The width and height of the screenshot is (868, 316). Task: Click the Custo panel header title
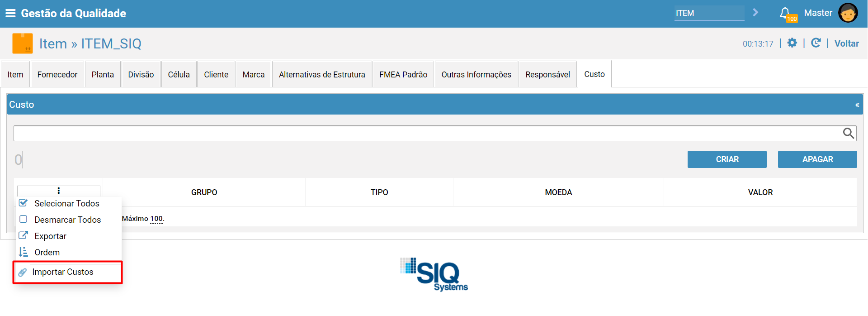click(x=22, y=105)
